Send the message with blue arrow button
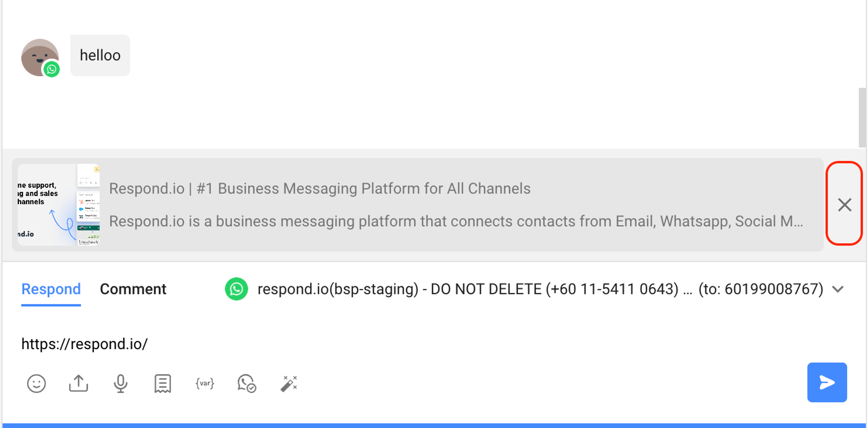868x428 pixels. [827, 382]
